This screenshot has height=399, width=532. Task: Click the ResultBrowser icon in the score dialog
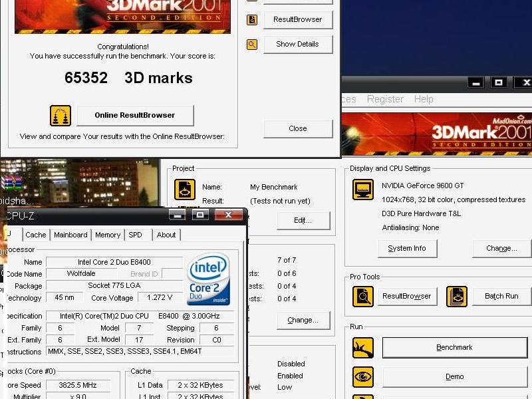pos(252,20)
